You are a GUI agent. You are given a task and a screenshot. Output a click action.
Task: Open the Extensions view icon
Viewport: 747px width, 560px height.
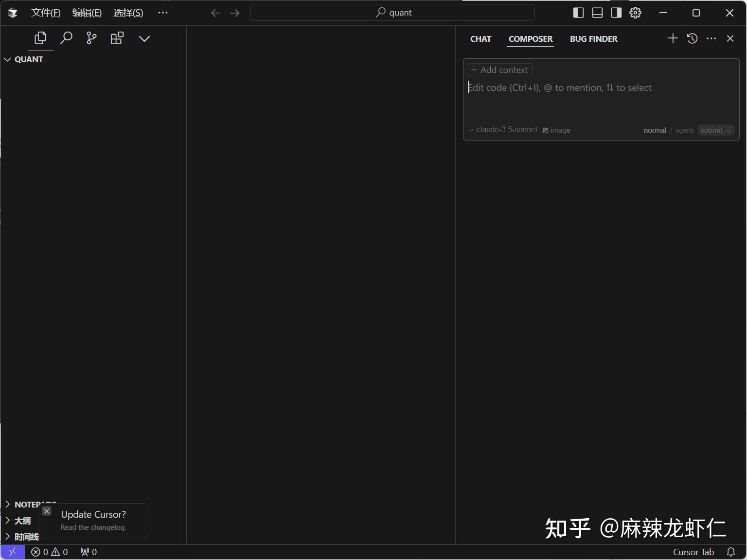117,38
